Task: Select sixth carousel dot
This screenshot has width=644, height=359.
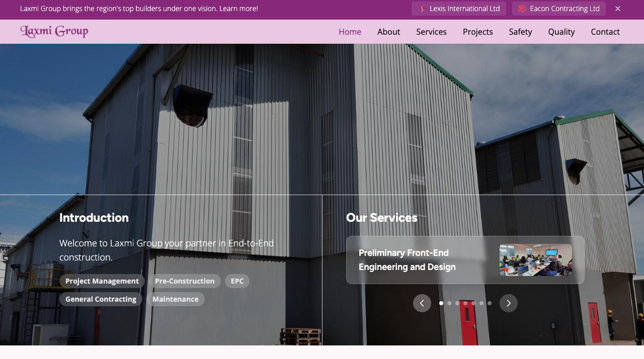Action: [x=481, y=303]
